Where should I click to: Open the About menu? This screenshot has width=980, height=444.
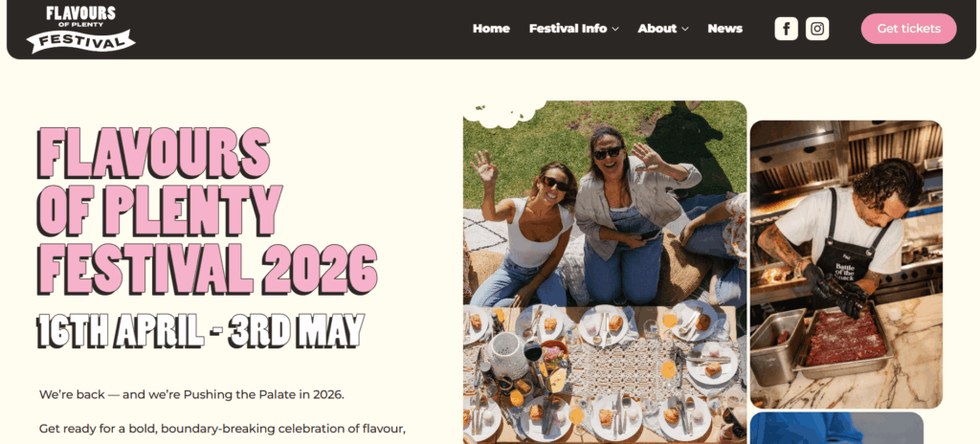point(662,29)
